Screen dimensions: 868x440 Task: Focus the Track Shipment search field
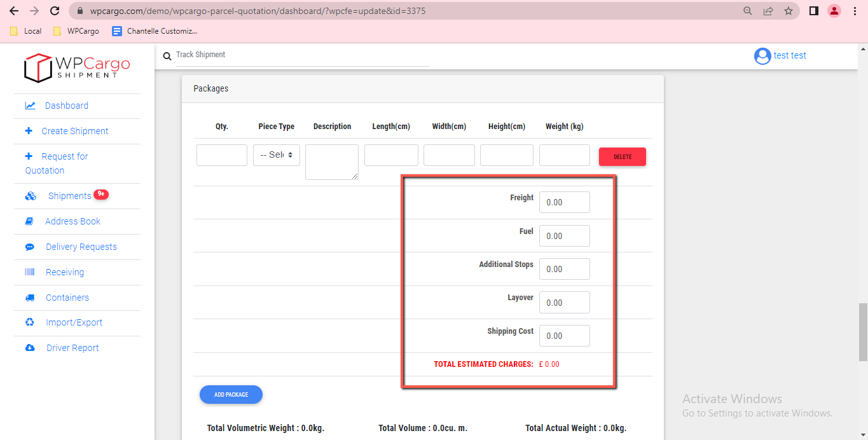coord(303,55)
